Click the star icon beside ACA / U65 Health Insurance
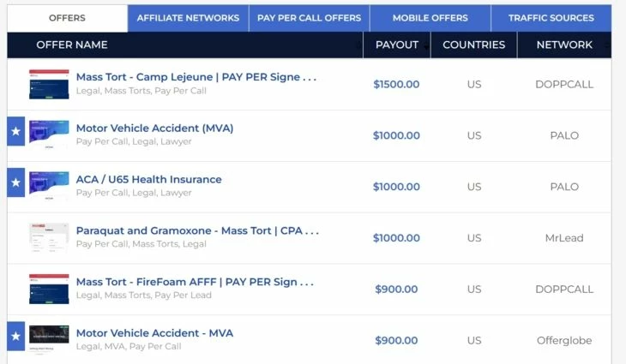The image size is (626, 364). (16, 182)
